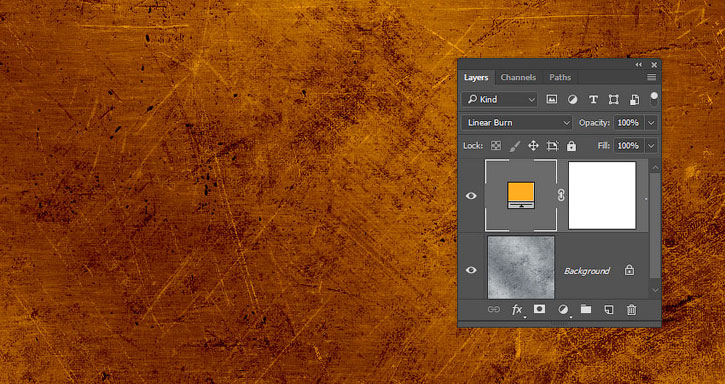The image size is (725, 384).
Task: Filter for shape layers icon
Action: pos(614,99)
